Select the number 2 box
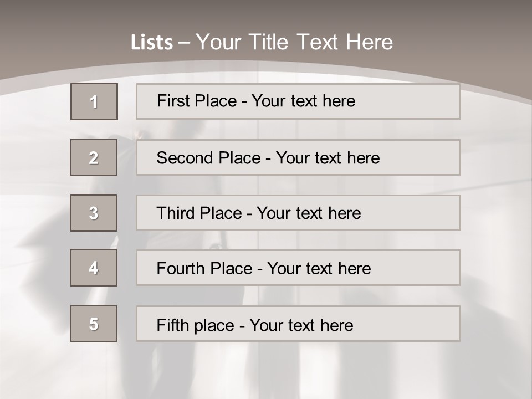Viewport: 532px width, 399px height. point(94,157)
